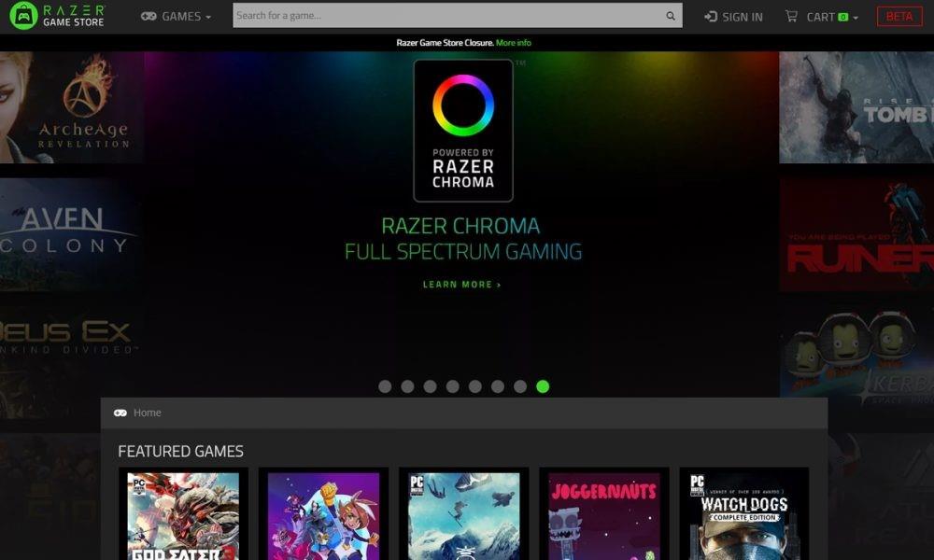Open the Watch Dogs Complete Edition cover
Screen dimensions: 934x560
pyautogui.click(x=744, y=516)
